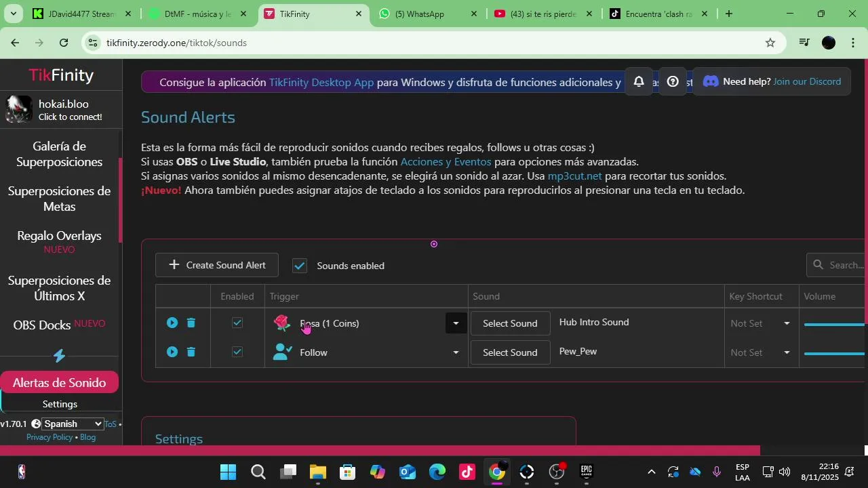The width and height of the screenshot is (868, 488).
Task: Switch to JDavid4477 Stream tab
Action: pos(81,14)
